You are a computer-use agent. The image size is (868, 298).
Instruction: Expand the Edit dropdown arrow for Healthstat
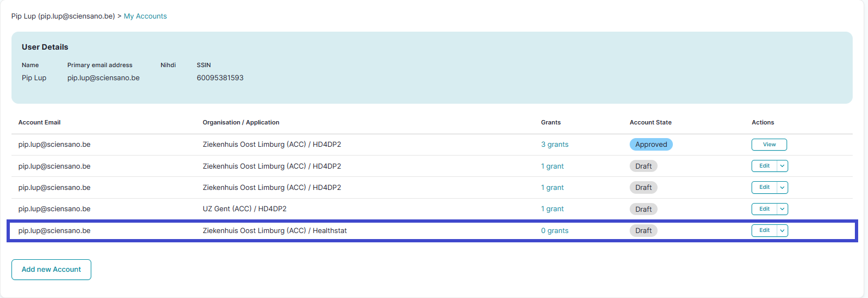[x=782, y=230]
